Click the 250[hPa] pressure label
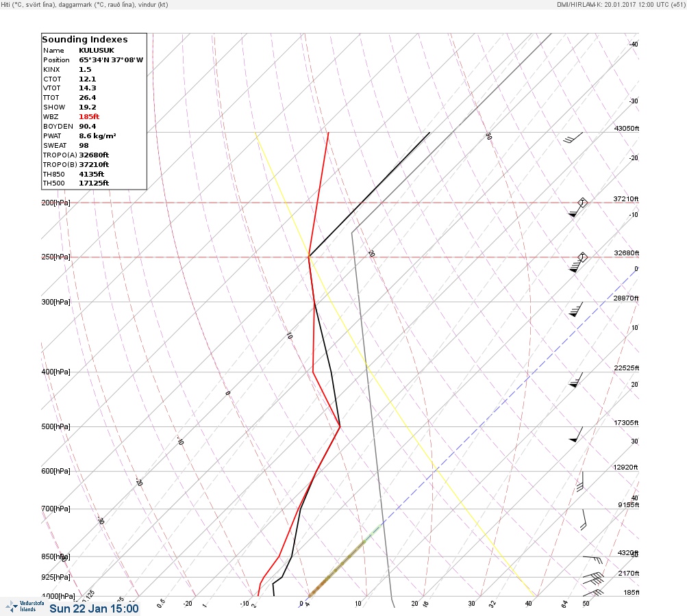687x616 pixels. click(x=55, y=257)
